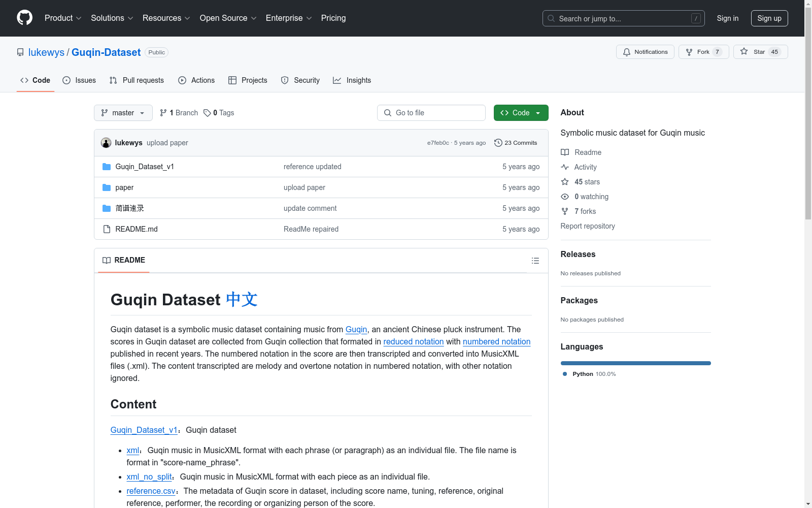
Task: Expand the master branch dropdown
Action: coord(123,113)
